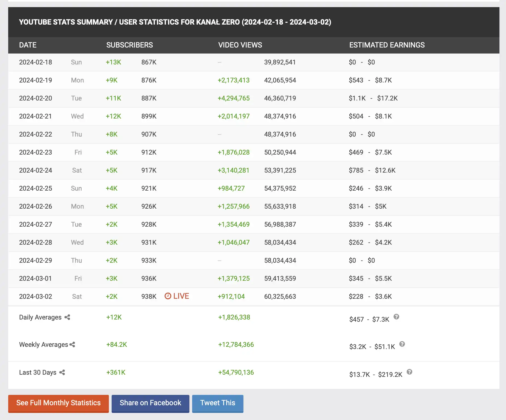The image size is (506, 420).
Task: Click the DATE column header
Action: coord(28,45)
